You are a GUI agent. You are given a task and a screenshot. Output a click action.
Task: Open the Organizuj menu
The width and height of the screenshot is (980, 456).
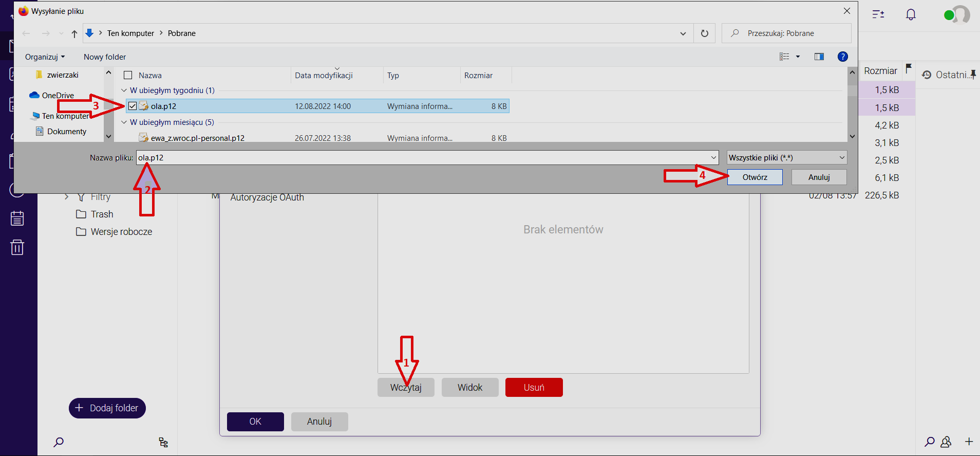45,57
